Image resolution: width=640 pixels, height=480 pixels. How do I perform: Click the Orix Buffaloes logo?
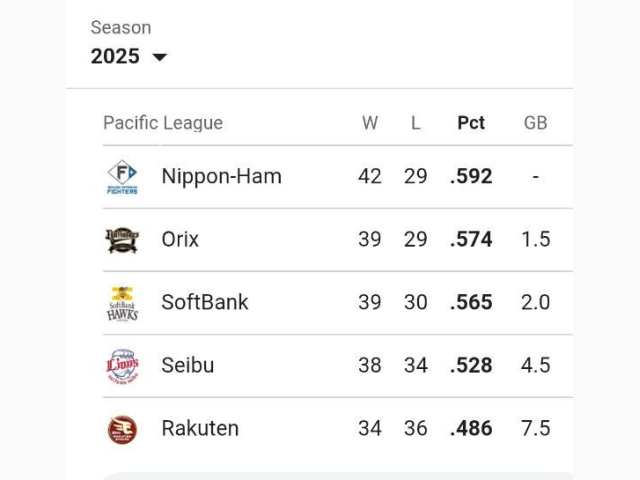tap(122, 240)
